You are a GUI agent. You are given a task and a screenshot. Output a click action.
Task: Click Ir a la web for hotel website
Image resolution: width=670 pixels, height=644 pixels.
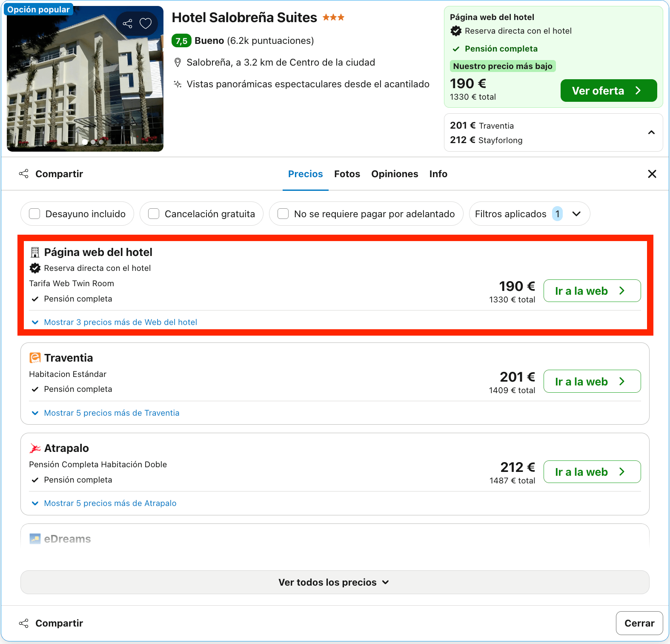click(x=592, y=291)
